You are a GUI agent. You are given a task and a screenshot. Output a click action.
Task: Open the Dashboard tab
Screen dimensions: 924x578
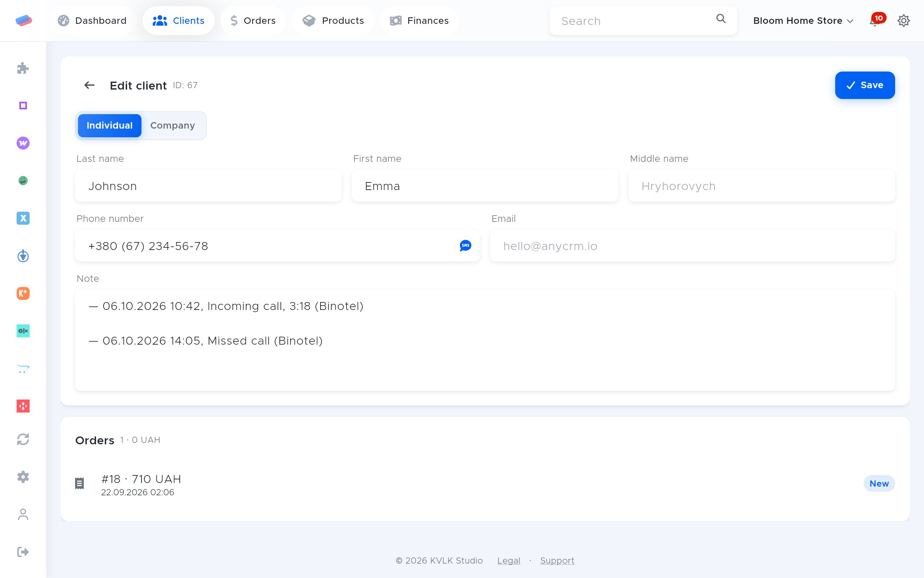(92, 21)
